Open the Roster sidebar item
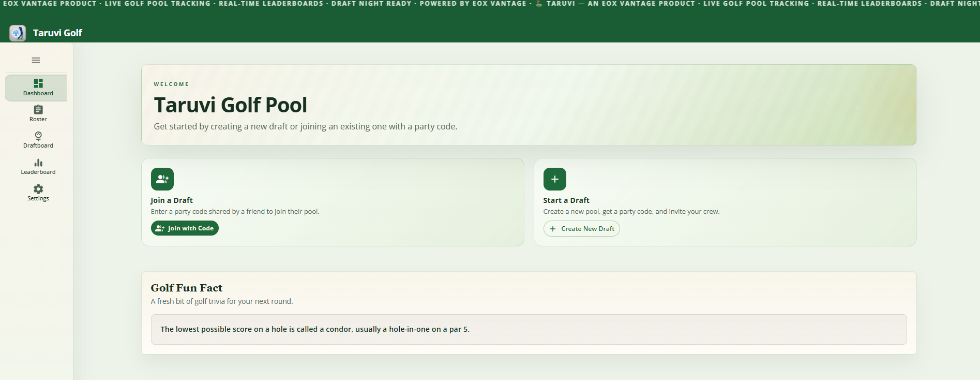The width and height of the screenshot is (980, 380). pos(38,114)
